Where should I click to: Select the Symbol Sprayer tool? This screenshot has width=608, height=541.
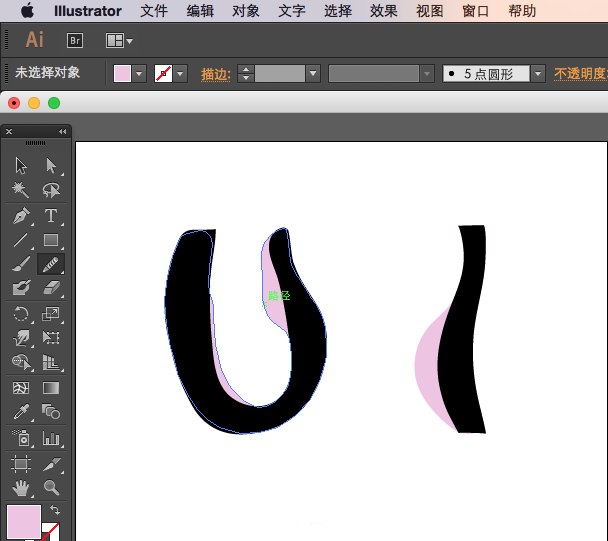21,438
